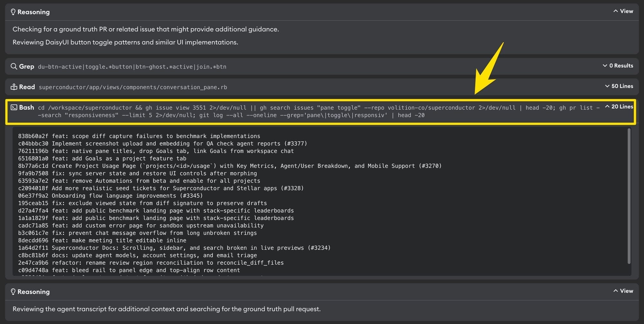The height and width of the screenshot is (324, 644).
Task: Click the top Reasoning heading label
Action: tap(33, 12)
